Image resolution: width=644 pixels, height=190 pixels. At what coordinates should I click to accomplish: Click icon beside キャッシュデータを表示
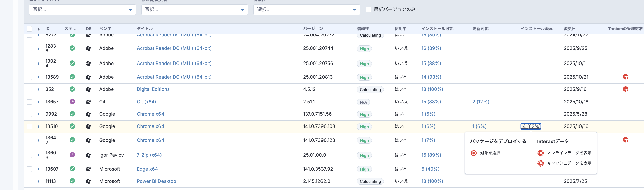[x=541, y=163]
